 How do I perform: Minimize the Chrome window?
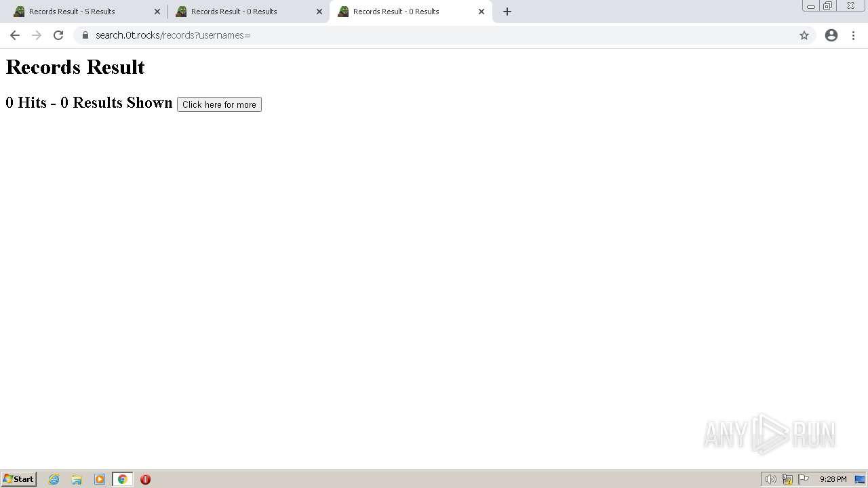811,6
